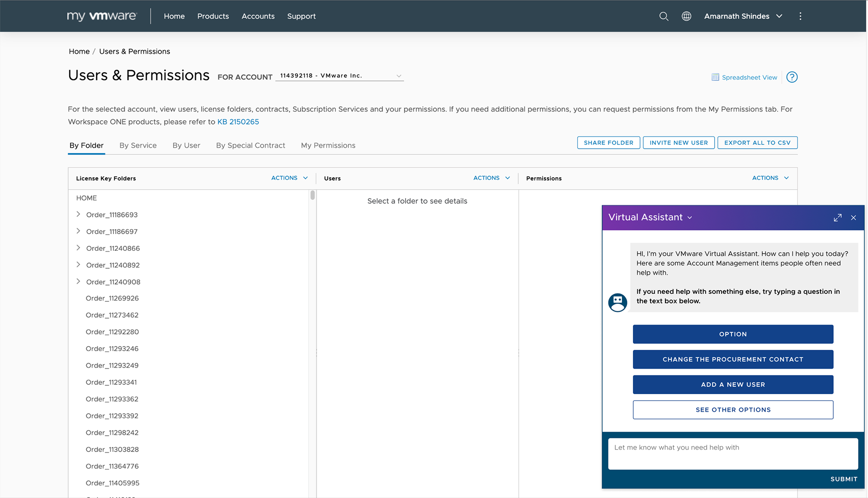The width and height of the screenshot is (868, 498).
Task: Select folder Order_11293249
Action: click(112, 365)
